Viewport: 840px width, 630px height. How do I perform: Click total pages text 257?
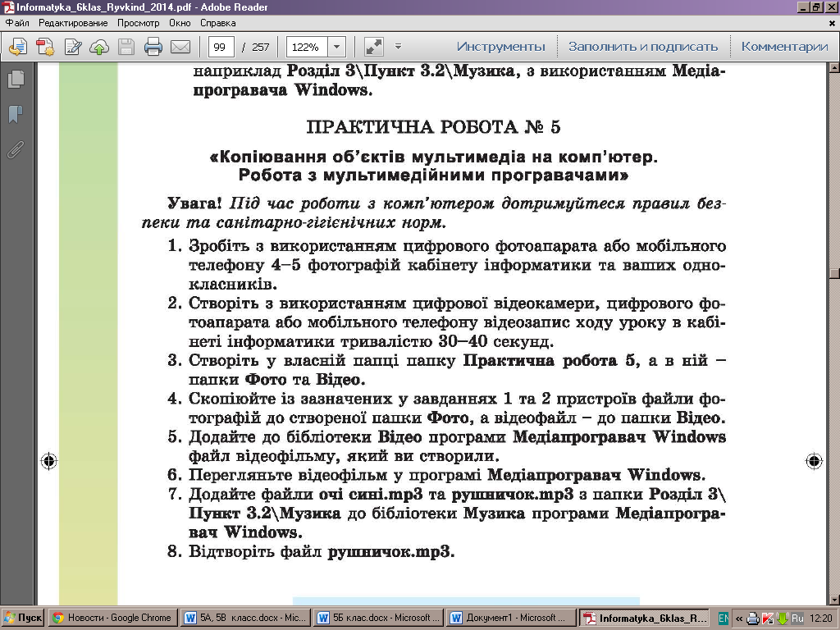pos(260,47)
